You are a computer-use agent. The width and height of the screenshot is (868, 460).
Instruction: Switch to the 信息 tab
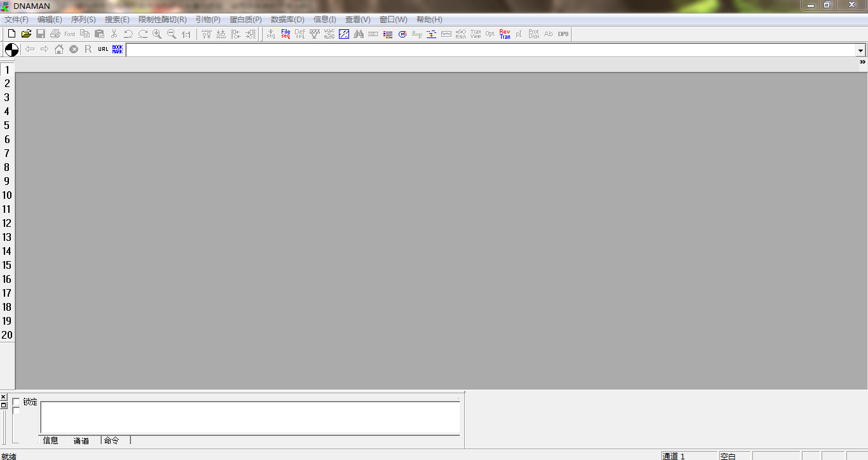click(51, 440)
